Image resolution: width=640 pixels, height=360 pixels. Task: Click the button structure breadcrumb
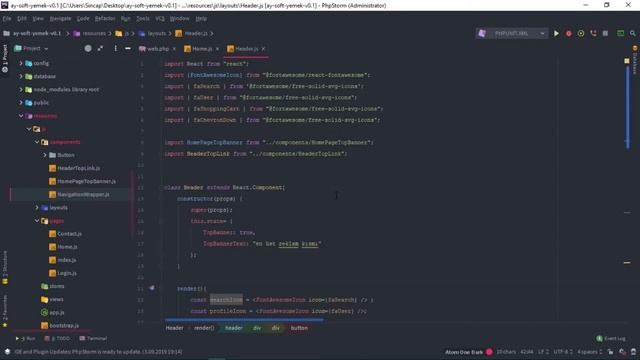point(299,328)
